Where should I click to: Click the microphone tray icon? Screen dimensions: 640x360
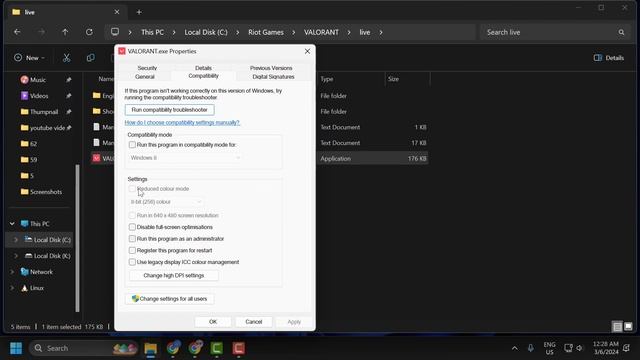pos(530,348)
